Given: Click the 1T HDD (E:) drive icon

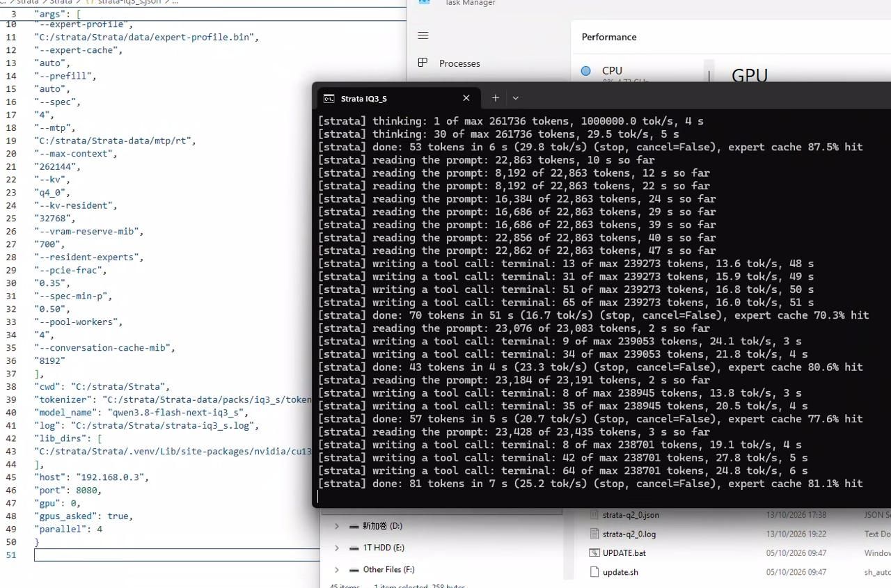Looking at the screenshot, I should click(354, 548).
